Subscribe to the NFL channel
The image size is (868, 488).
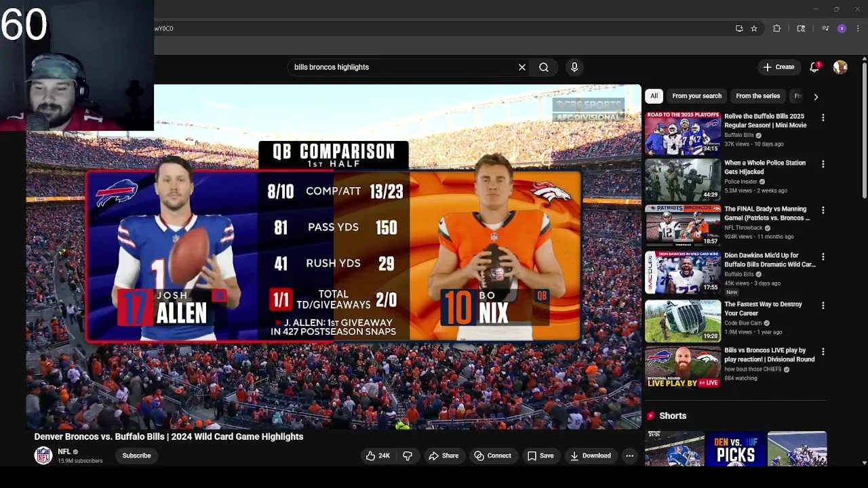coord(136,455)
